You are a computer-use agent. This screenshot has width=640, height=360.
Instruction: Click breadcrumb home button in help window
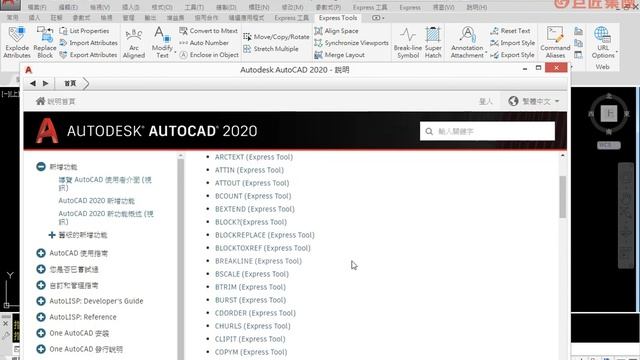point(70,83)
